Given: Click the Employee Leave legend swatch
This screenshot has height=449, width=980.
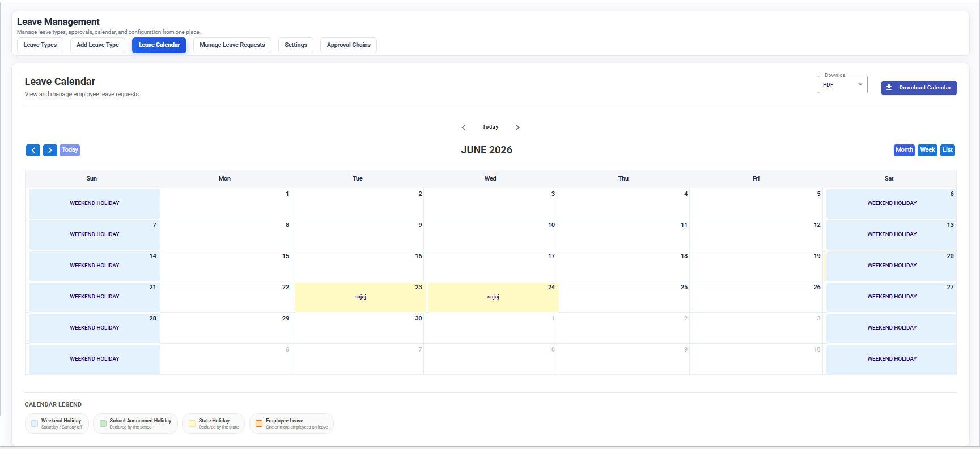Looking at the screenshot, I should pyautogui.click(x=259, y=424).
